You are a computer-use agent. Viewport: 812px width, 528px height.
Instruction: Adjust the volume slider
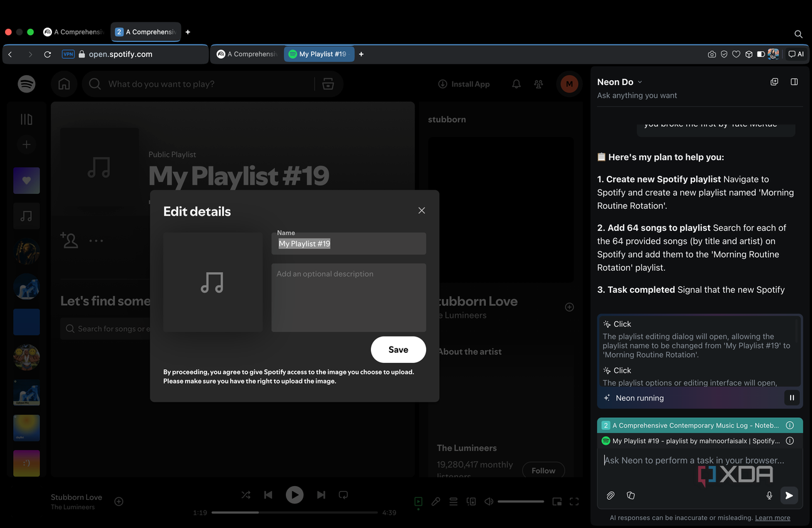(x=520, y=501)
